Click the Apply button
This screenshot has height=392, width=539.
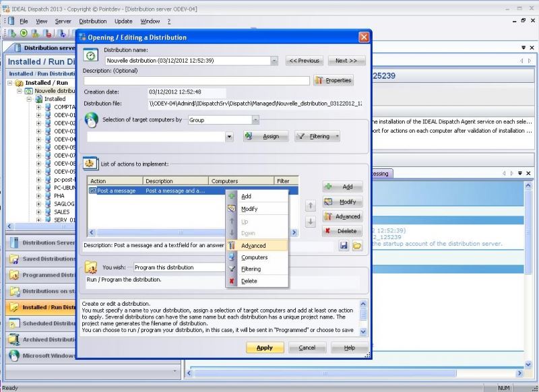pos(265,348)
